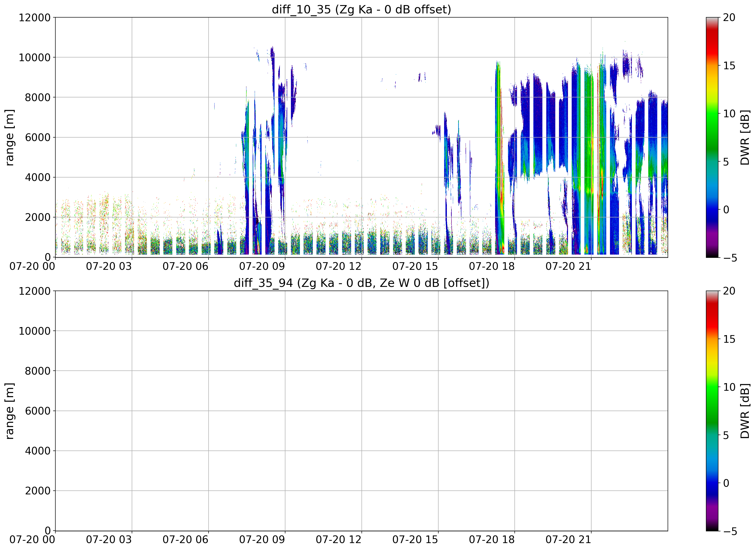Screen dimensions: 756x550
Task: Select 07-20 00 x-tick under diff_10_35 plot
Action: coord(32,266)
